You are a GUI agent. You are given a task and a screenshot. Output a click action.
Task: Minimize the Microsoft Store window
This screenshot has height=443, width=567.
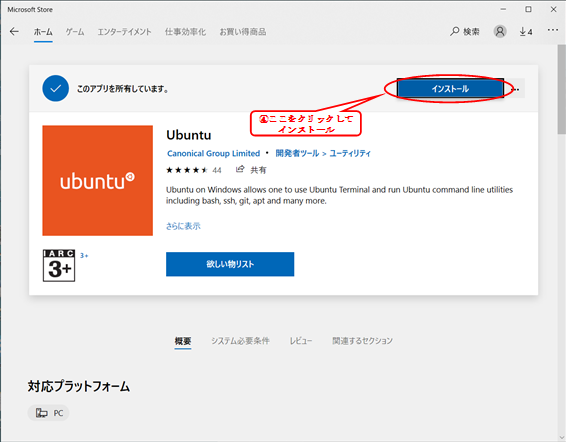coord(503,9)
